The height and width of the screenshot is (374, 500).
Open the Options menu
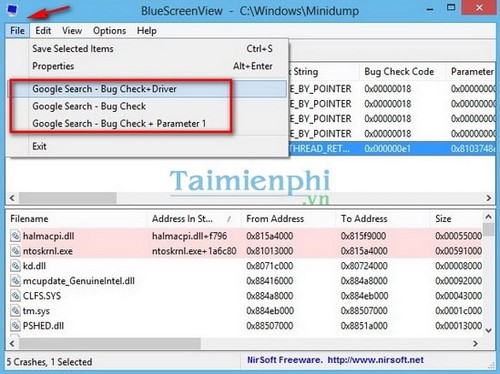(109, 31)
